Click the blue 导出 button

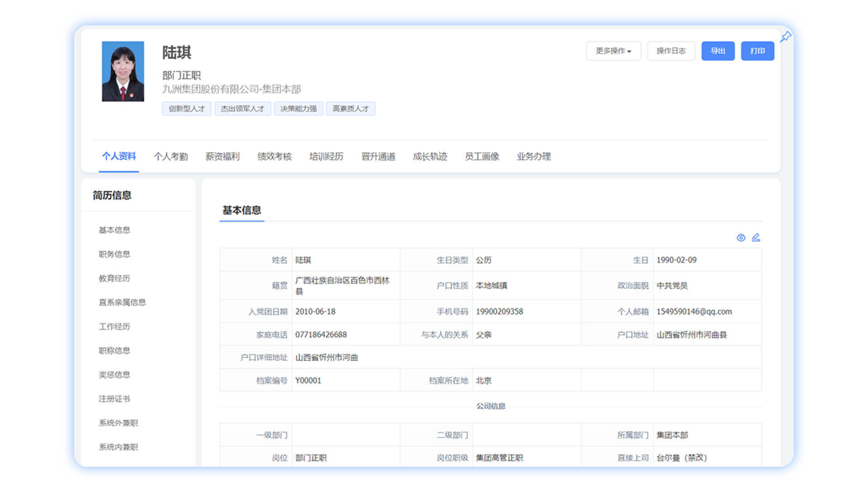pyautogui.click(x=718, y=51)
